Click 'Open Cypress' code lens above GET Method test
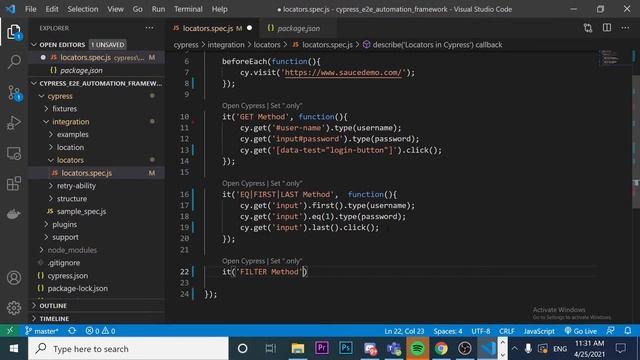Screen dimensions: 640x360 click(243, 106)
